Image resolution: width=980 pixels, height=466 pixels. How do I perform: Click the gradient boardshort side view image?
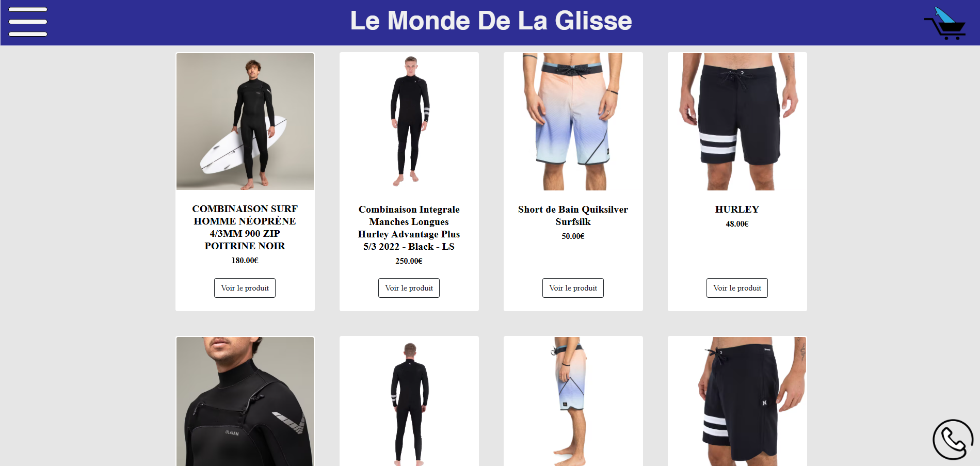coord(573,401)
